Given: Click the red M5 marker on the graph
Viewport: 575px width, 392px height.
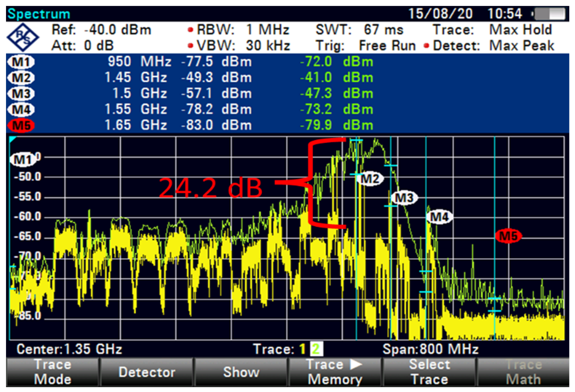Looking at the screenshot, I should (x=509, y=236).
